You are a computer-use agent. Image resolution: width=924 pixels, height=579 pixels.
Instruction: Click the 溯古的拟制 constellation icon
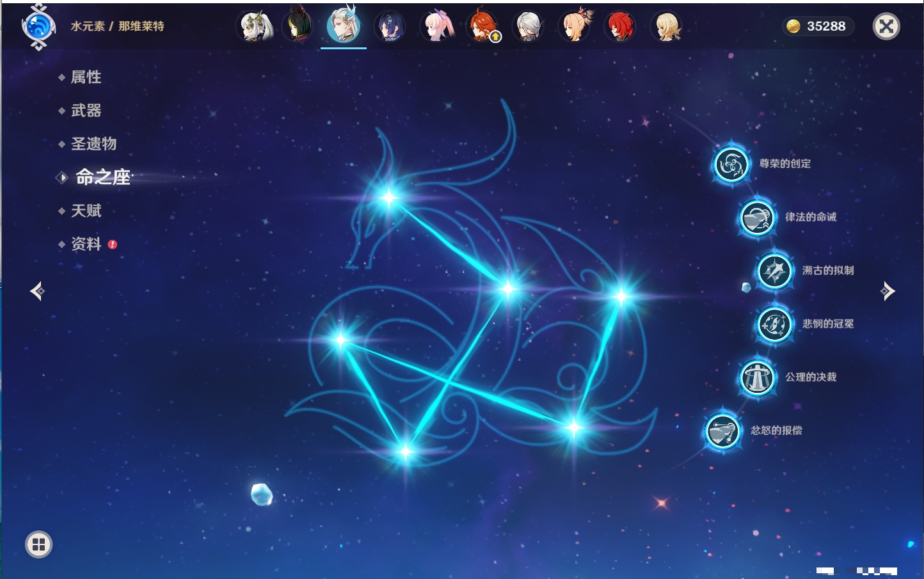pyautogui.click(x=774, y=271)
